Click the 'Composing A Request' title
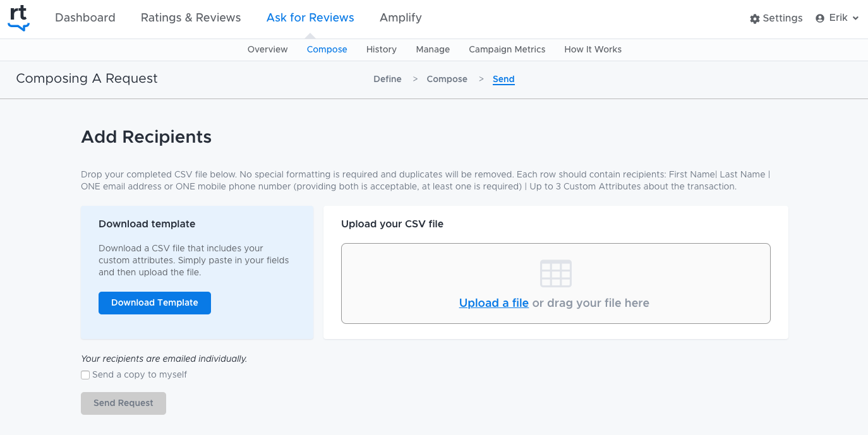This screenshot has height=435, width=868. tap(87, 79)
